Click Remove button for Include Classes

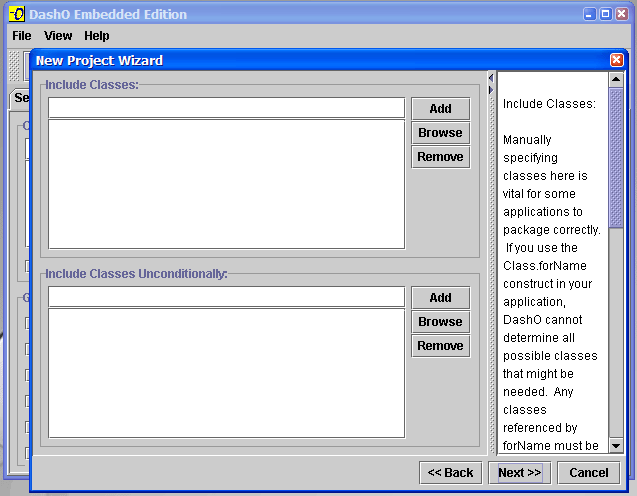pyautogui.click(x=440, y=156)
